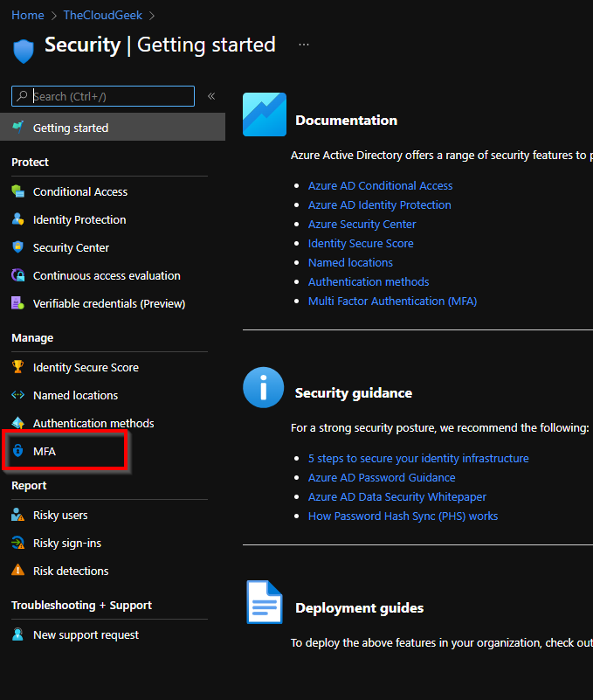Select the Identity Secure Score trophy icon
This screenshot has height=700, width=593.
click(19, 367)
